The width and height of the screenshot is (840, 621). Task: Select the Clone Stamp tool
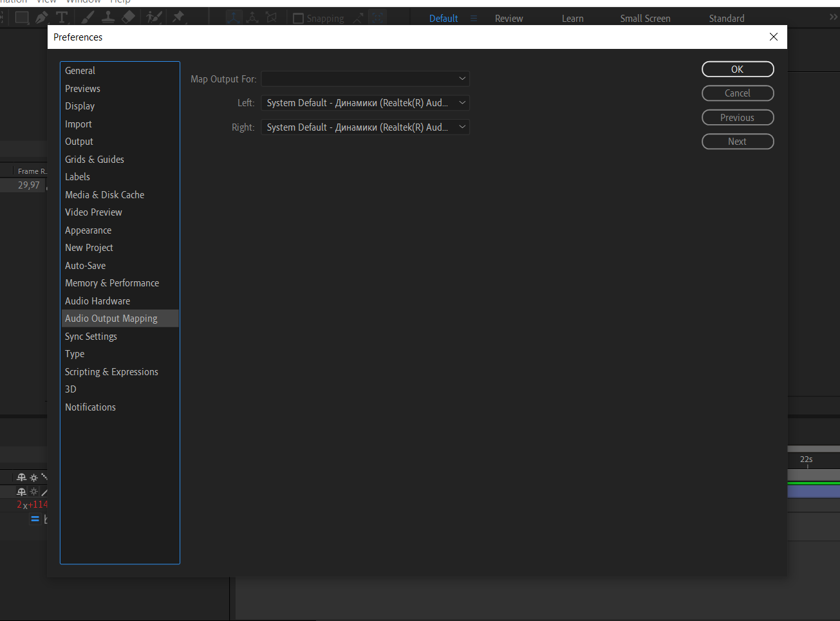point(108,18)
